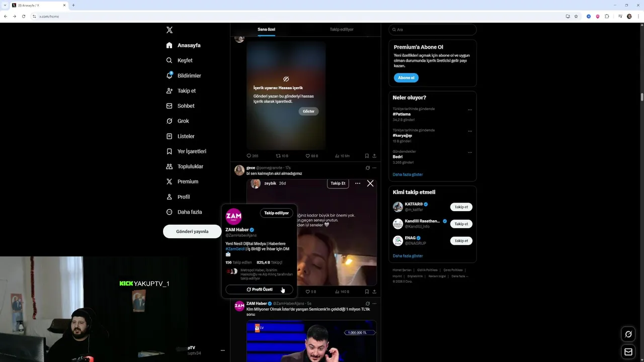Screen dimensions: 644x362
Task: Click Gönderi yayınla post button
Action: pos(192,231)
